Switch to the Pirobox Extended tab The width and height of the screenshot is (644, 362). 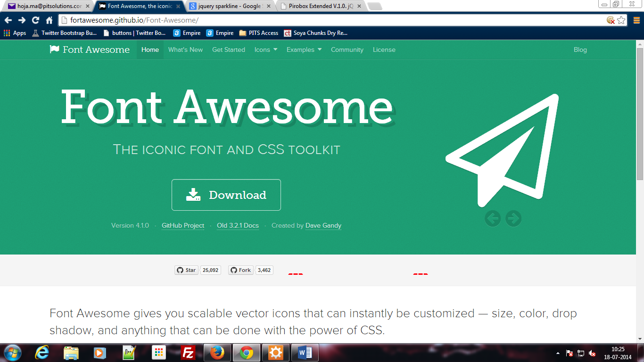click(321, 6)
